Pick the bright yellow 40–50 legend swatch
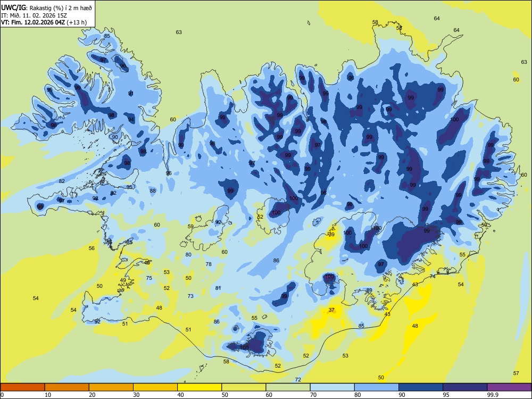 click(x=199, y=387)
